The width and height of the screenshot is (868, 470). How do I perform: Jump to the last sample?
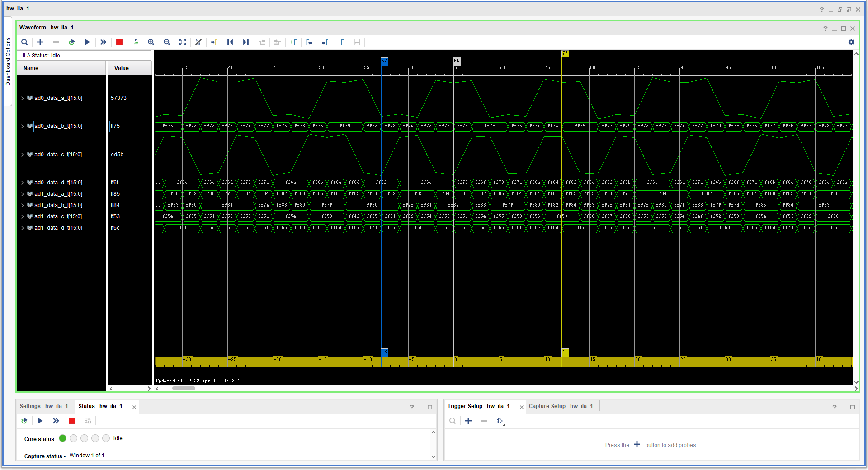(x=246, y=42)
